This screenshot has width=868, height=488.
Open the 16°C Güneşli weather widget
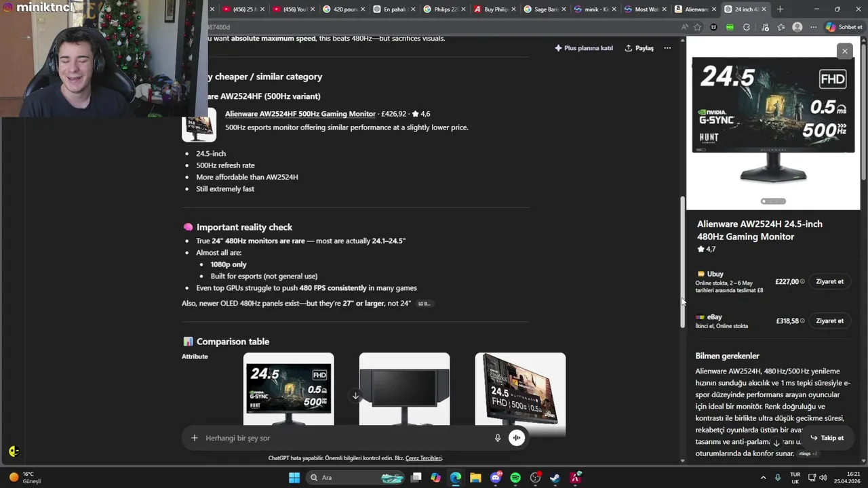[26, 478]
